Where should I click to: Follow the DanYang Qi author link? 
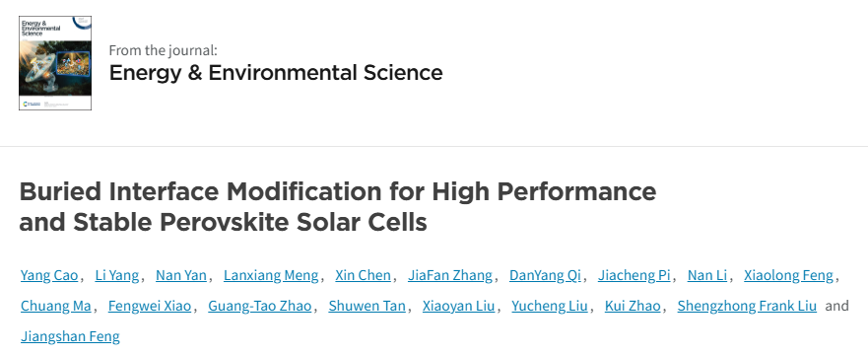coord(545,275)
